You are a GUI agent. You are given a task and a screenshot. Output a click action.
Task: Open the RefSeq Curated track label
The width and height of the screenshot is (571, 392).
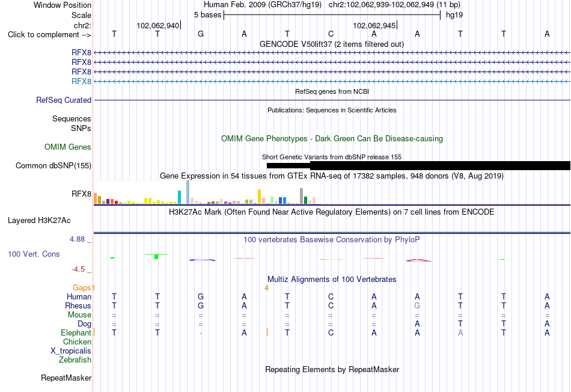pos(64,100)
